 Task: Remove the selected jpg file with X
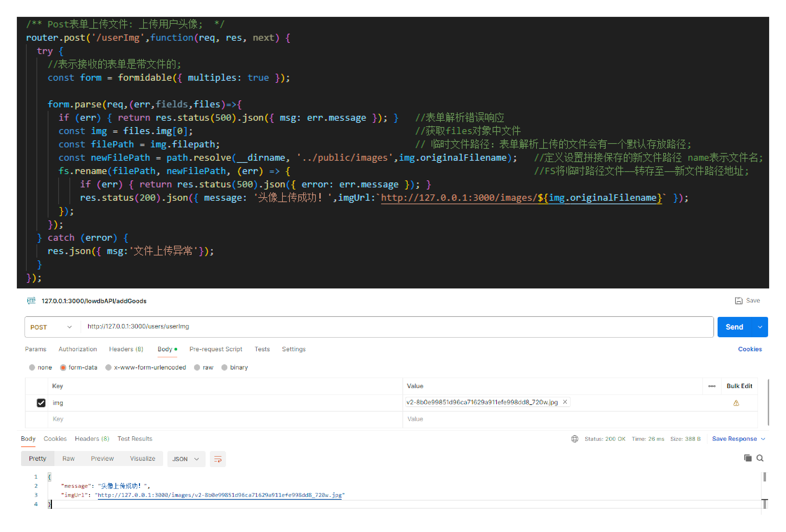pos(565,402)
